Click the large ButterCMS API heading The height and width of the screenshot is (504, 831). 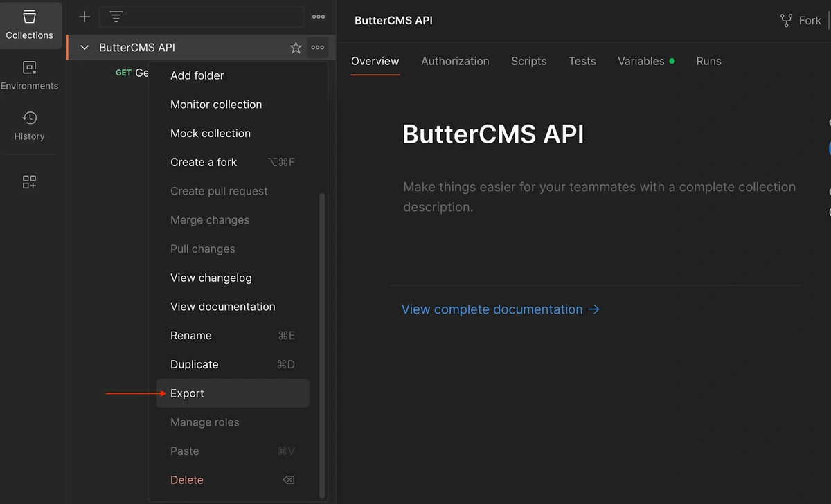point(493,134)
